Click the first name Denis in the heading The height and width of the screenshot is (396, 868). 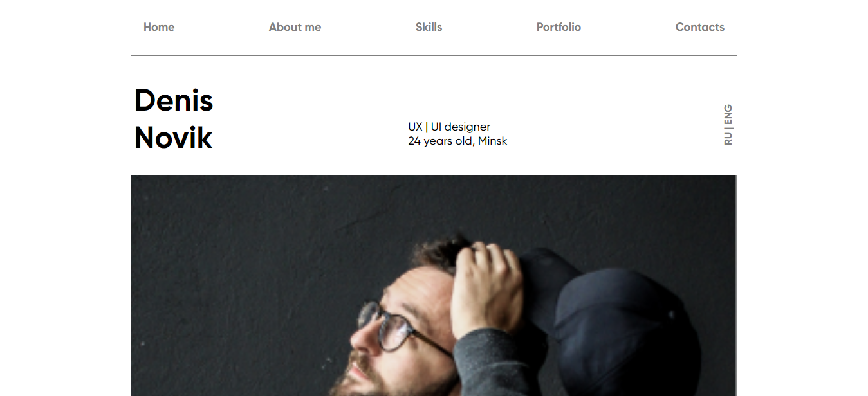coord(174,101)
